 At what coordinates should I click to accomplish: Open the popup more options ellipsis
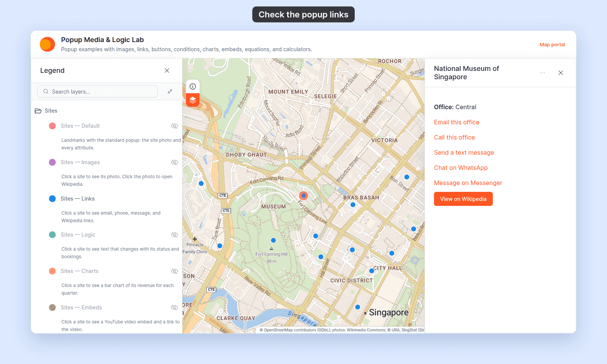tap(543, 73)
